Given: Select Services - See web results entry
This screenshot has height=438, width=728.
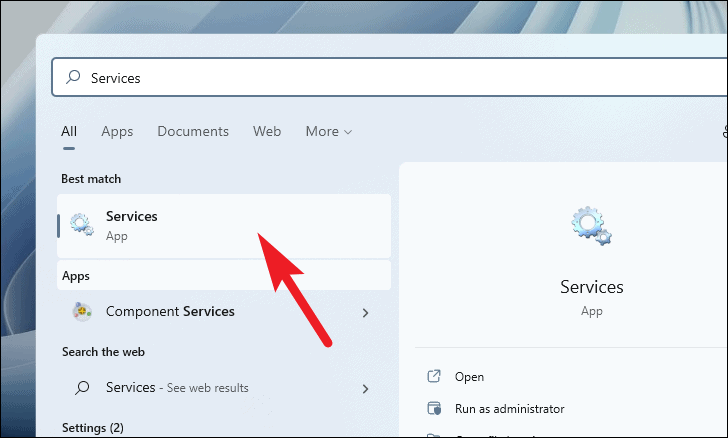Looking at the screenshot, I should 224,388.
